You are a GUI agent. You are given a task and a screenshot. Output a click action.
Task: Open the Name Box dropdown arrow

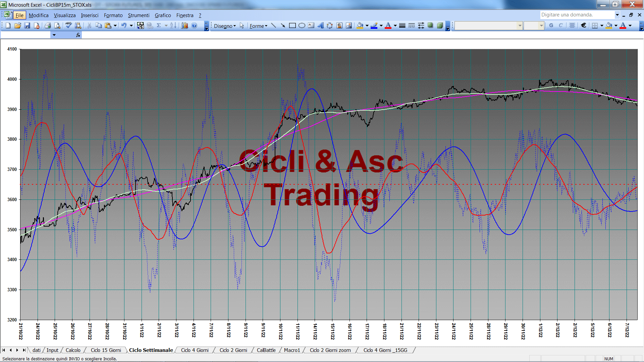coord(54,35)
